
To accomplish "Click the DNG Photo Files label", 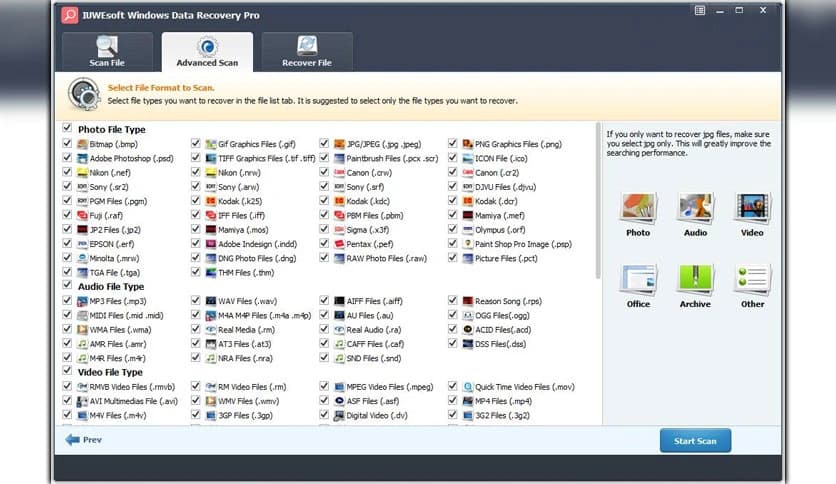I will 257,259.
